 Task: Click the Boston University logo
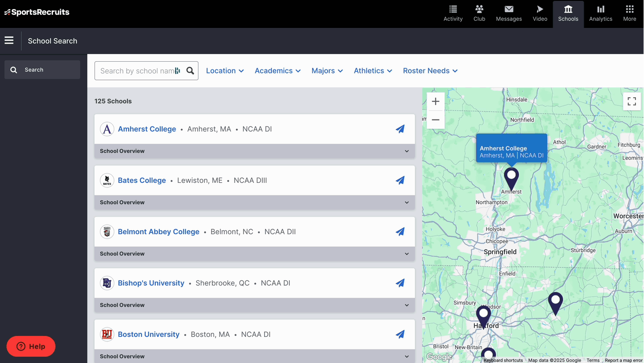click(107, 334)
